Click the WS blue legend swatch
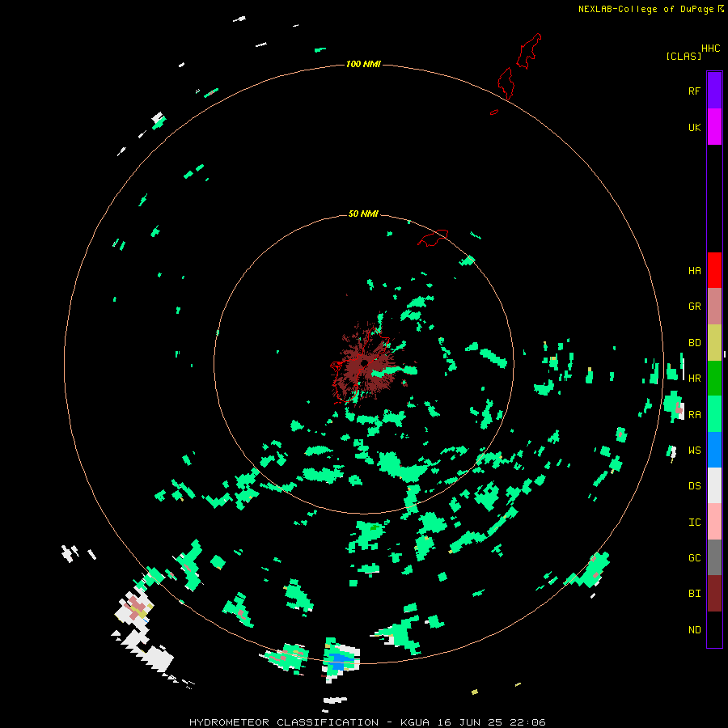This screenshot has height=728, width=728. coord(714,450)
